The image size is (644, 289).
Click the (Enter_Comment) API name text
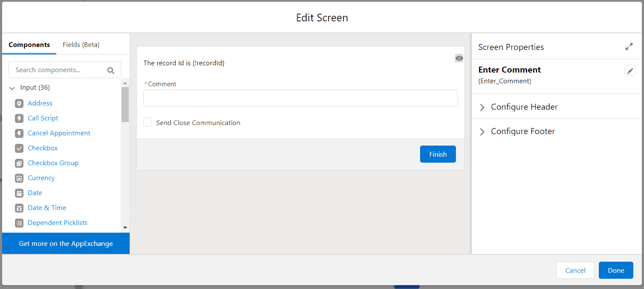(505, 81)
